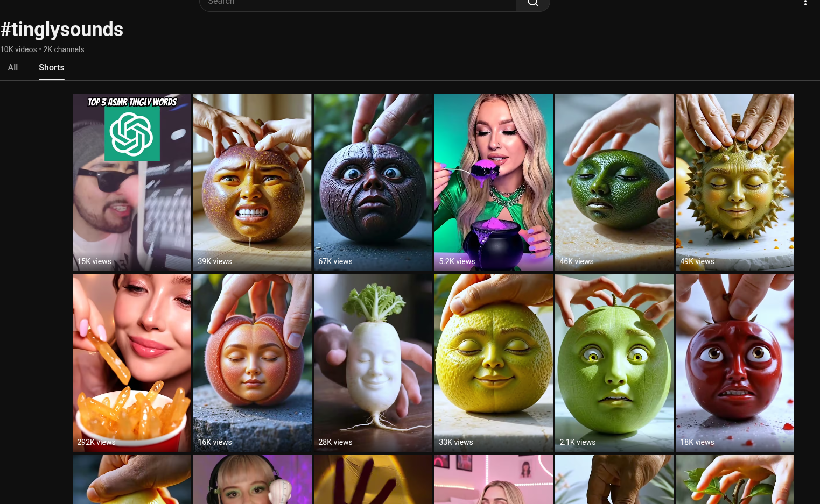Open the purple cauldron cake short, 5.2K views
Screen dimensions: 820x504
[x=494, y=182]
